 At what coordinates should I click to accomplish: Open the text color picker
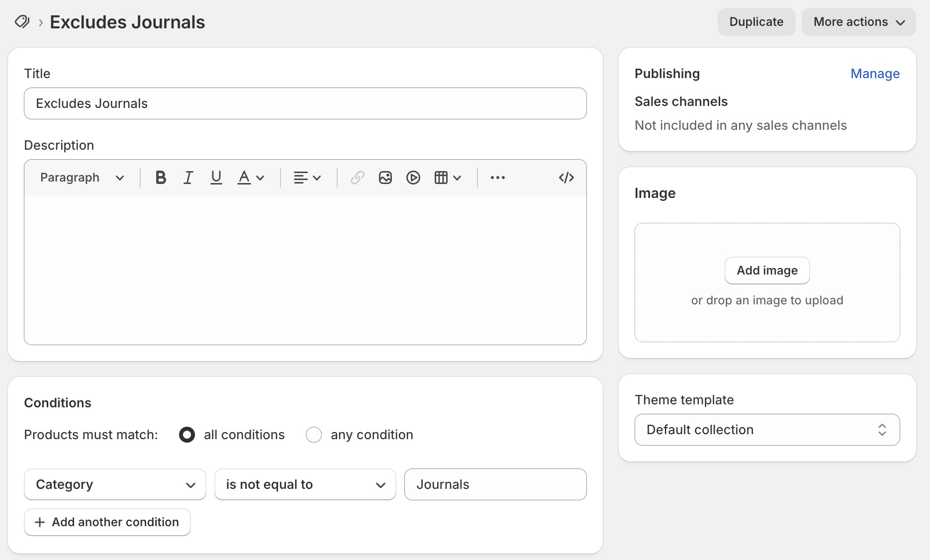(251, 178)
